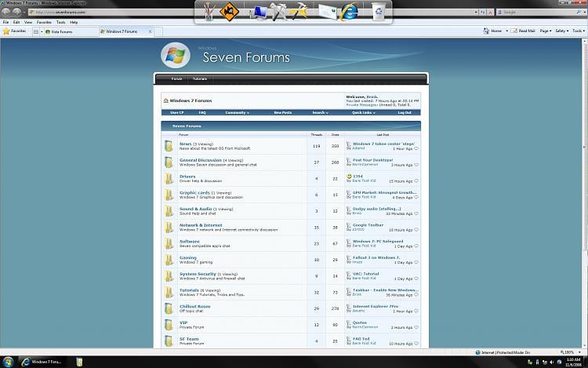This screenshot has height=368, width=588.
Task: Click the pinned folder icon in taskbar
Action: click(x=79, y=362)
